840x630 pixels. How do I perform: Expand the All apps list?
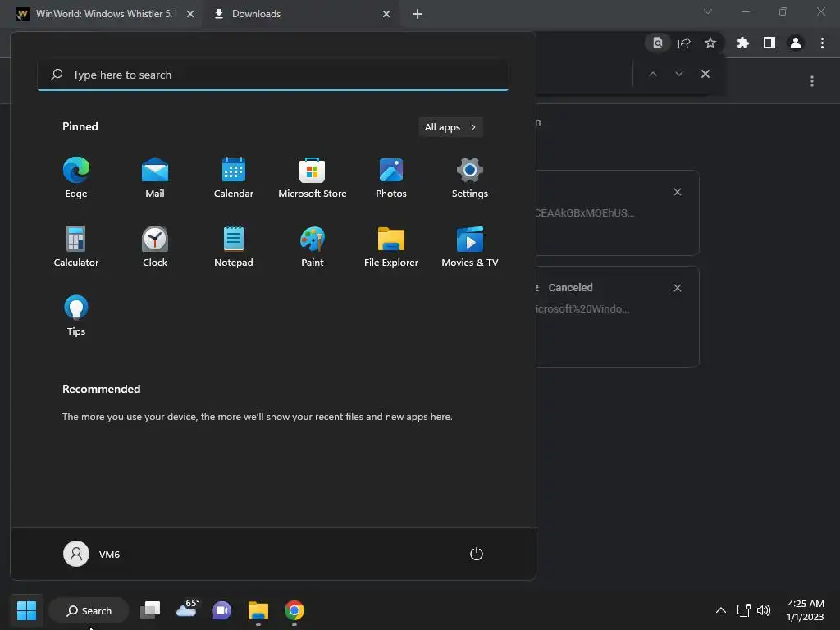pos(450,127)
